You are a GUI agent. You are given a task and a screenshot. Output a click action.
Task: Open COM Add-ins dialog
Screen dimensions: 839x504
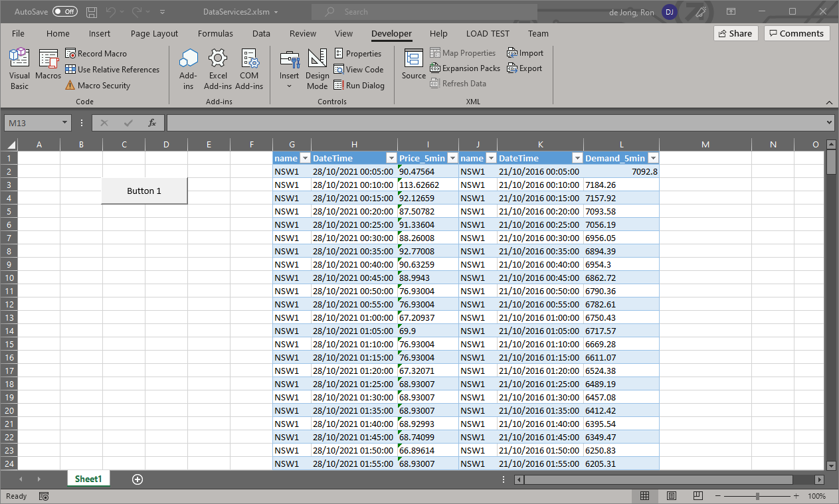[x=249, y=69]
